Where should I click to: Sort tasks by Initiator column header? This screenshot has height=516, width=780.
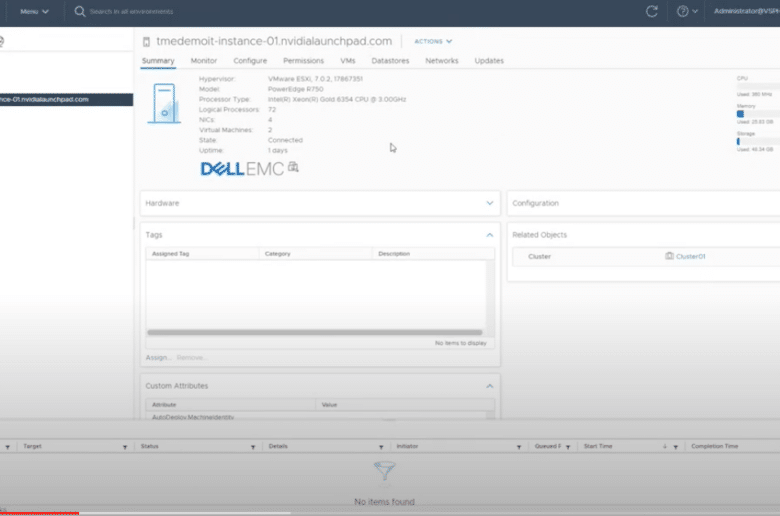(x=407, y=446)
